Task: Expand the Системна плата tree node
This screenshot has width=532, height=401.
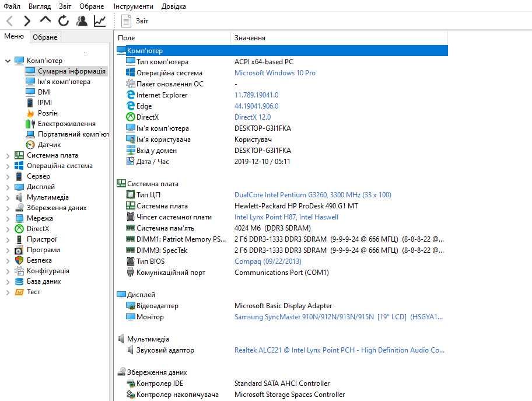Action: coord(8,156)
